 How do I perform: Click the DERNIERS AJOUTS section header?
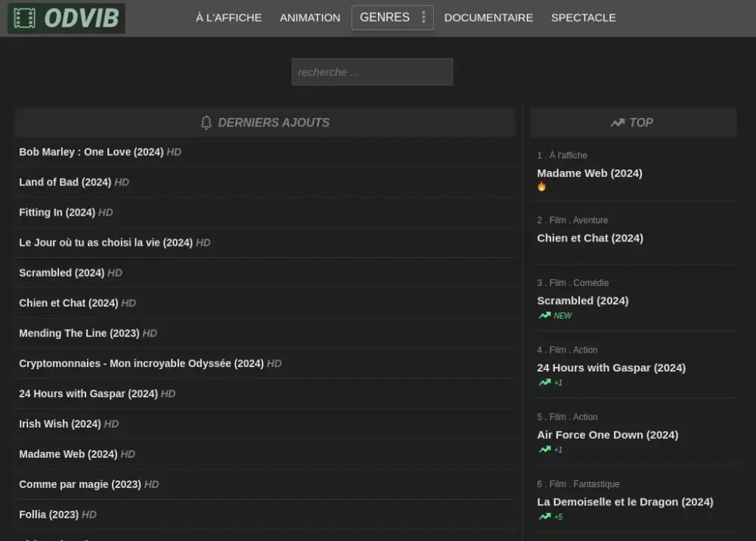(265, 123)
